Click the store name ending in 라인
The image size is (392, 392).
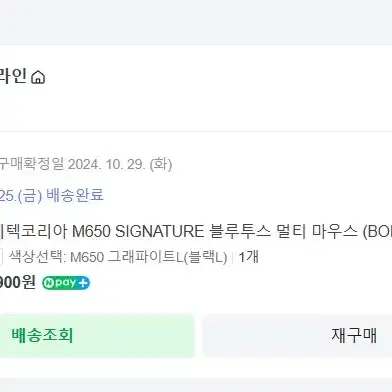(x=13, y=76)
